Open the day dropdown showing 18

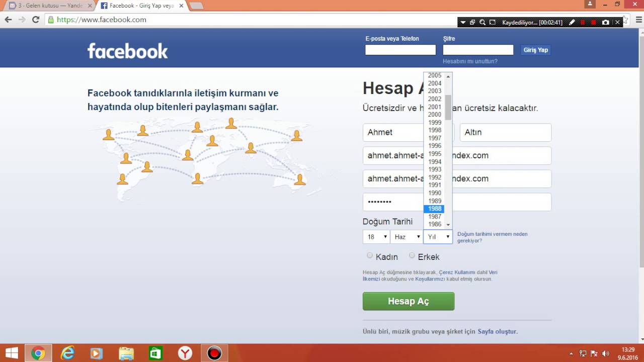pos(376,237)
